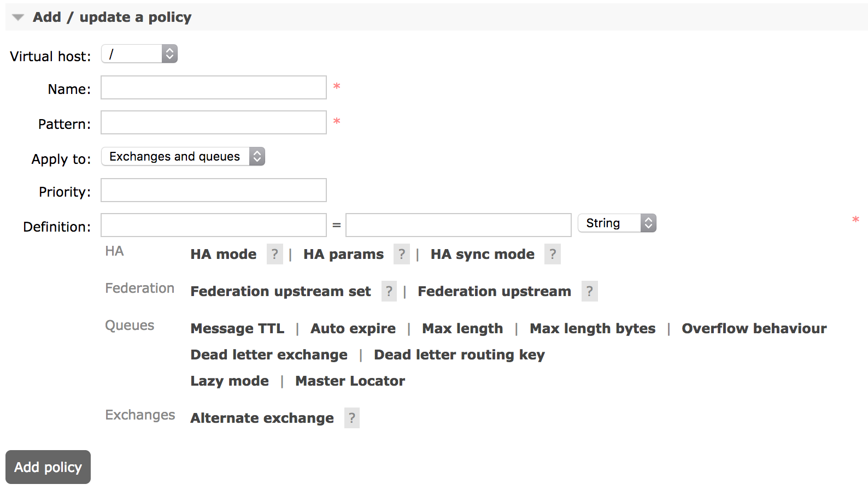Screen dimensions: 868x496
Task: Open help for HA mode
Action: click(x=275, y=254)
